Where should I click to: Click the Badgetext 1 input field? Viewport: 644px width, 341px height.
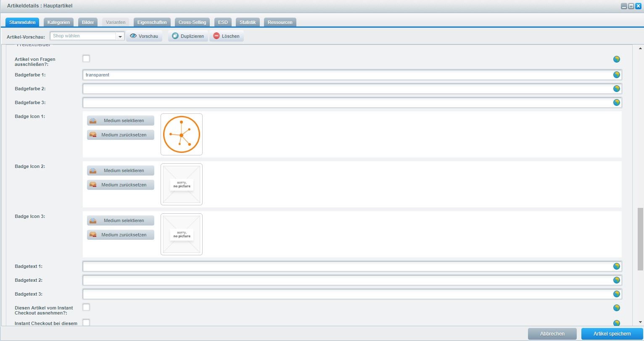coord(352,266)
